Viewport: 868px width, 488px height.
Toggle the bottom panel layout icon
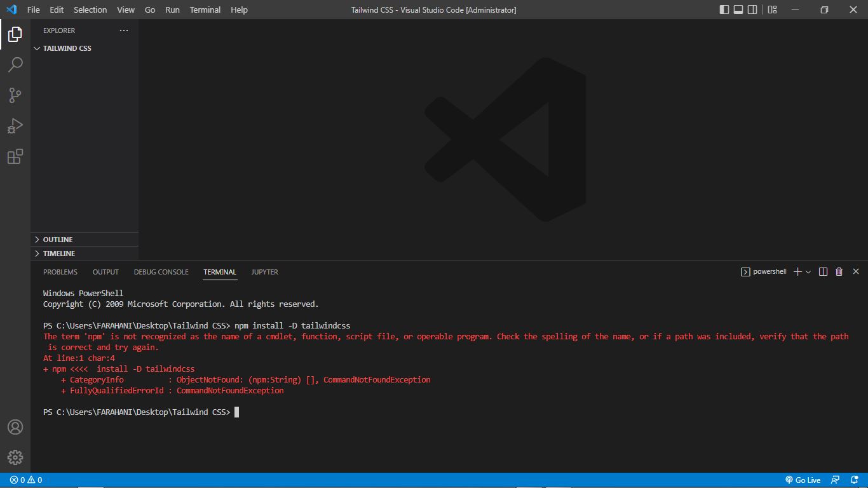(738, 10)
